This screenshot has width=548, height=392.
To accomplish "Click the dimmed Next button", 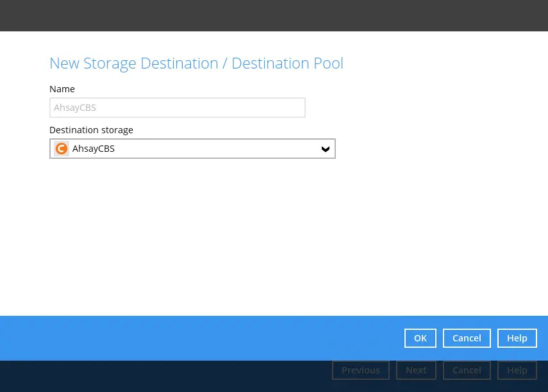I will (416, 370).
